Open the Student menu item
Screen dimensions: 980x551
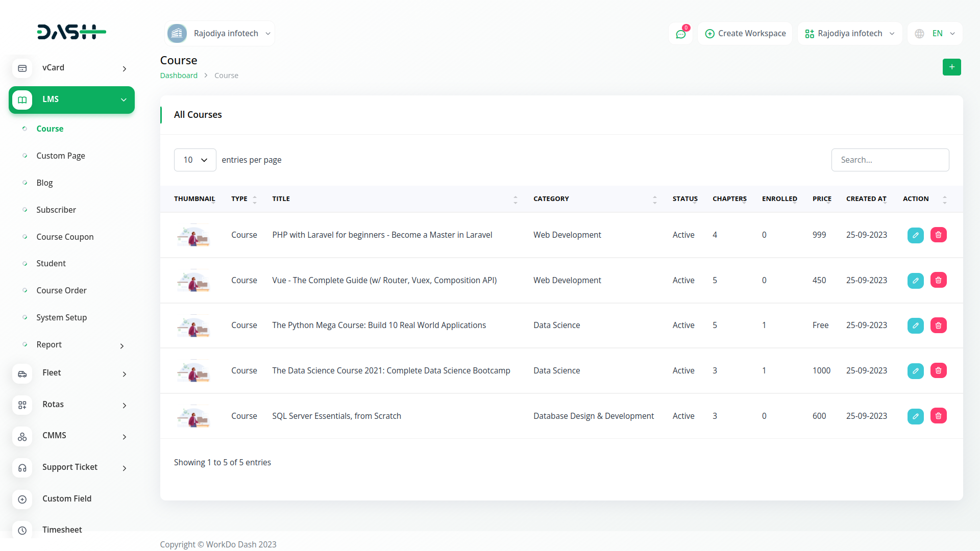(x=51, y=263)
